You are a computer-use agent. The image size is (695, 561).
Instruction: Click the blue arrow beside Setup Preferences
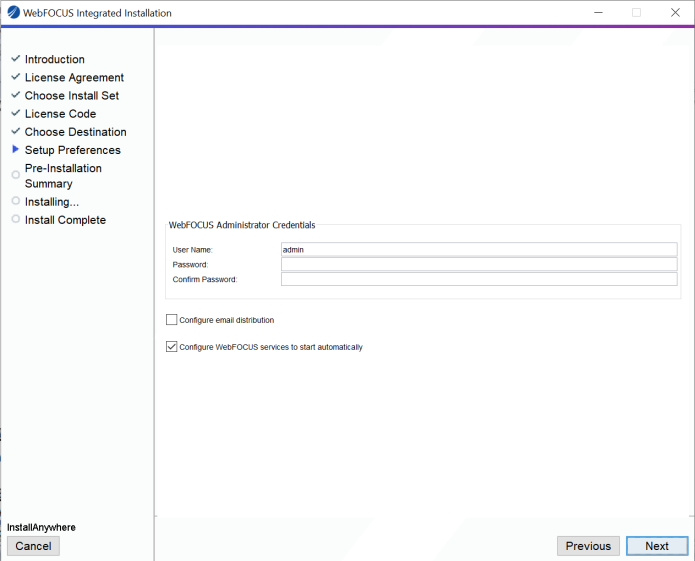coord(16,149)
